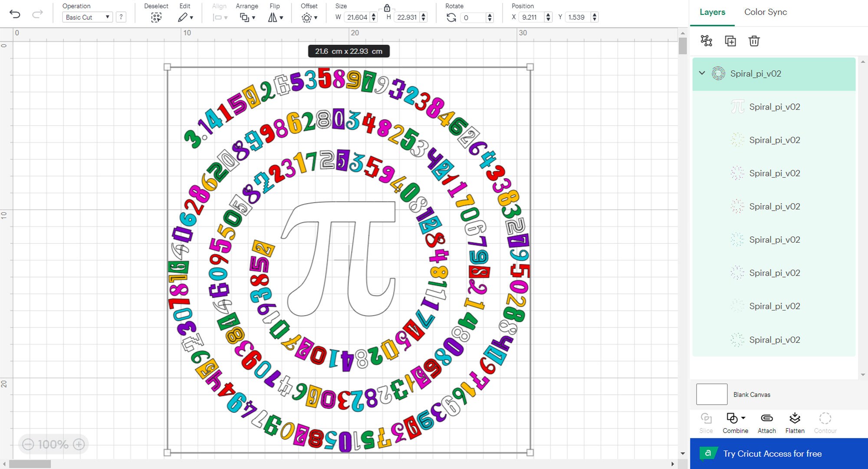Click the Duplicate layer icon
Screen dimensions: 868x469
pos(730,41)
